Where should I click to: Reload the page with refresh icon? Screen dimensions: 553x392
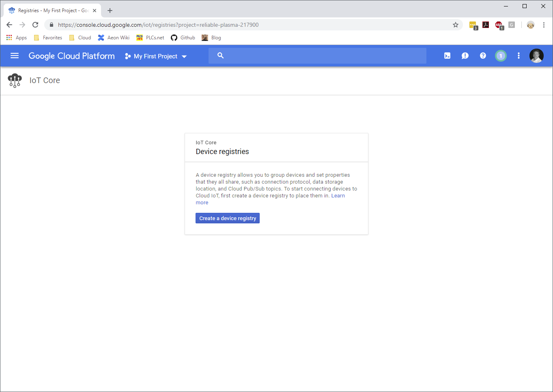[35, 25]
